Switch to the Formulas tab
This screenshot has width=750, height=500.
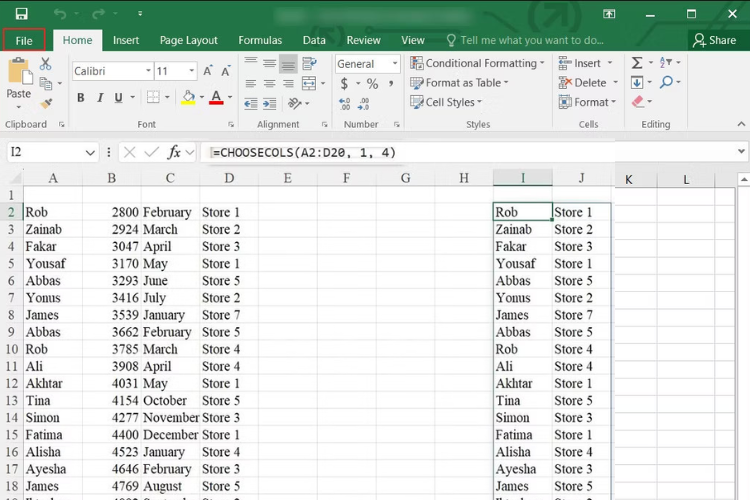coord(260,40)
